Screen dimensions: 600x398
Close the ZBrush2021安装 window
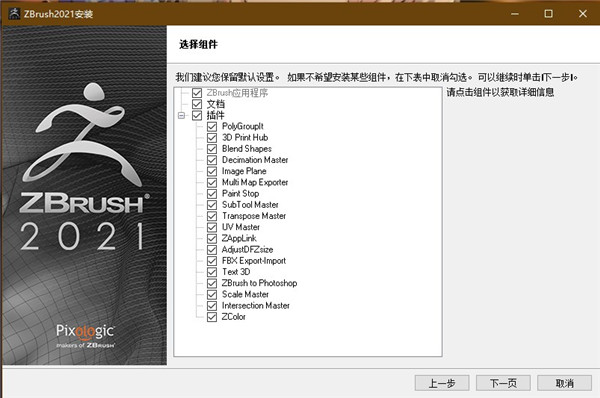click(583, 14)
